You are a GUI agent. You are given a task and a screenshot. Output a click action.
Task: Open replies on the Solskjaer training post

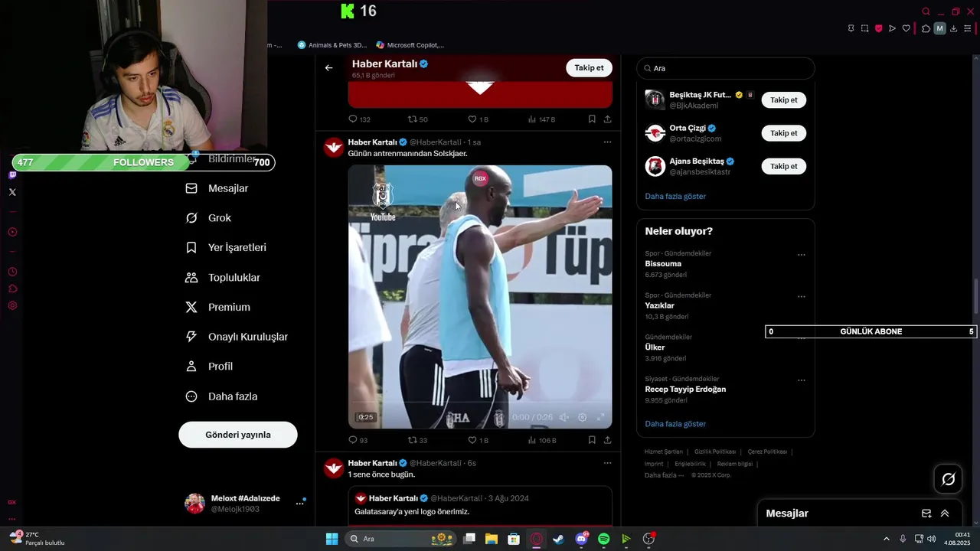pos(358,440)
